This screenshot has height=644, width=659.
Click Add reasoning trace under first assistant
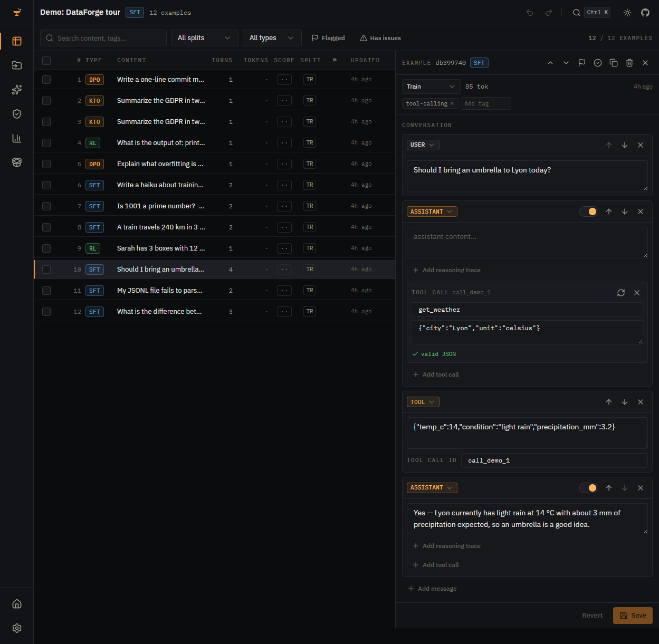pos(447,270)
